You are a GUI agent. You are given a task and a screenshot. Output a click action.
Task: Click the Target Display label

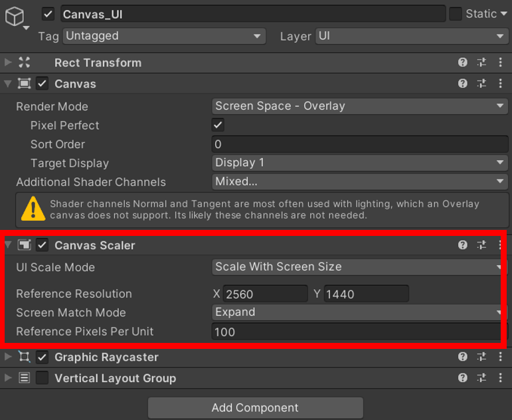click(x=70, y=163)
